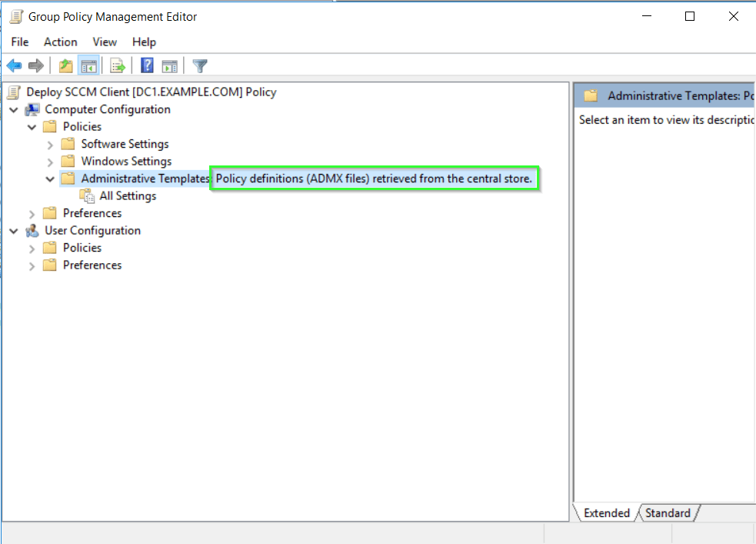This screenshot has width=756, height=544.
Task: Open the View menu
Action: (x=105, y=42)
